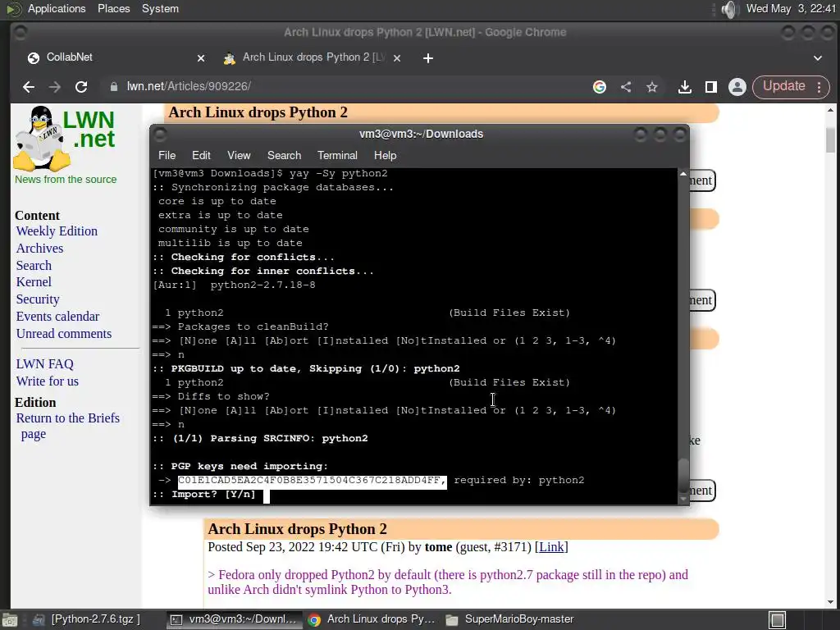Open the Applications menu in top panel
Screen dimensions: 840x630
pos(57,8)
